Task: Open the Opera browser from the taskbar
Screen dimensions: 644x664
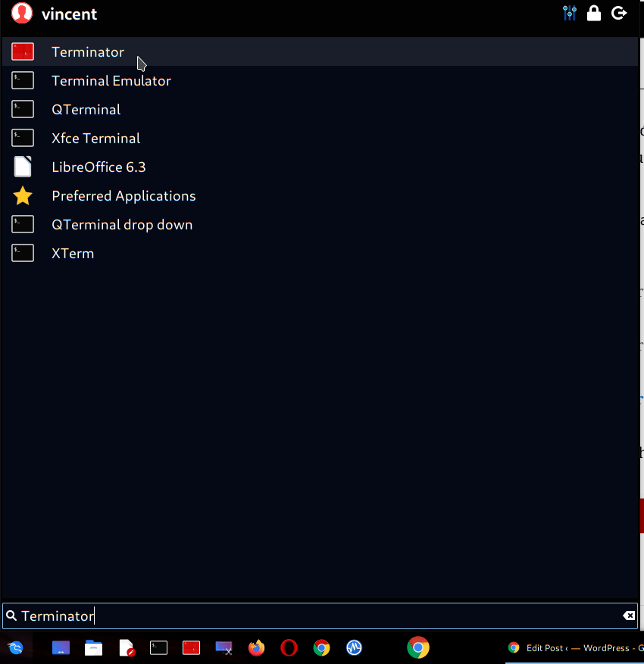Action: [x=289, y=647]
